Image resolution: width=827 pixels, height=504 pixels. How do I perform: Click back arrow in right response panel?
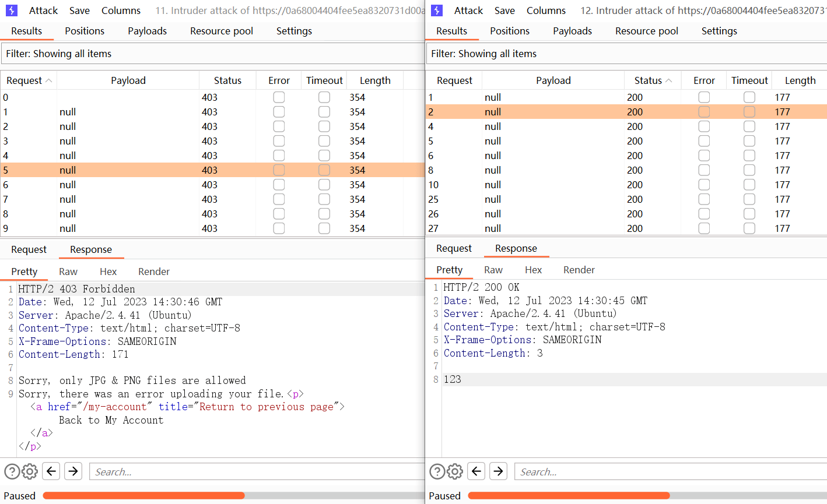pos(476,471)
